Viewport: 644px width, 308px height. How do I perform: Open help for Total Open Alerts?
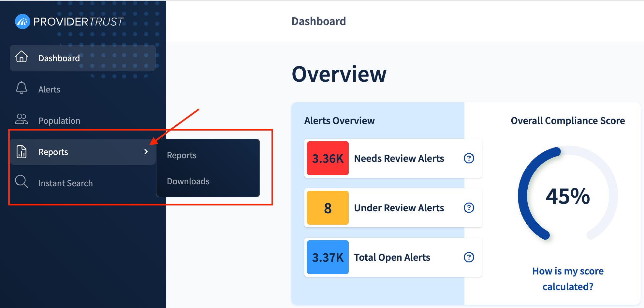click(x=469, y=257)
